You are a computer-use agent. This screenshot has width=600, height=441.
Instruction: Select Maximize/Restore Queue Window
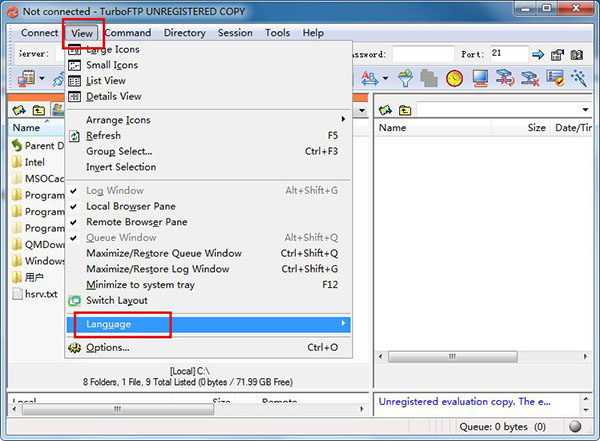click(x=209, y=253)
